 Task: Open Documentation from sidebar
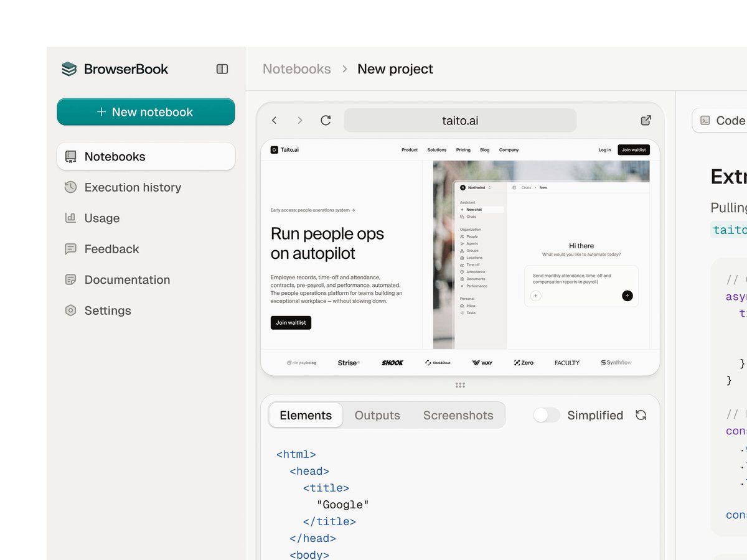(x=118, y=280)
